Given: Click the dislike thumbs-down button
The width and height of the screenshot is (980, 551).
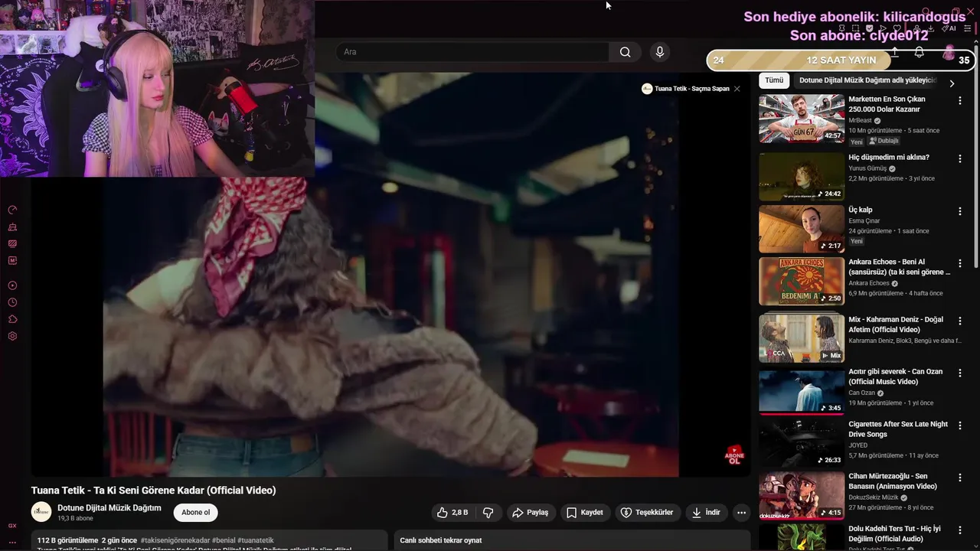Looking at the screenshot, I should (488, 513).
